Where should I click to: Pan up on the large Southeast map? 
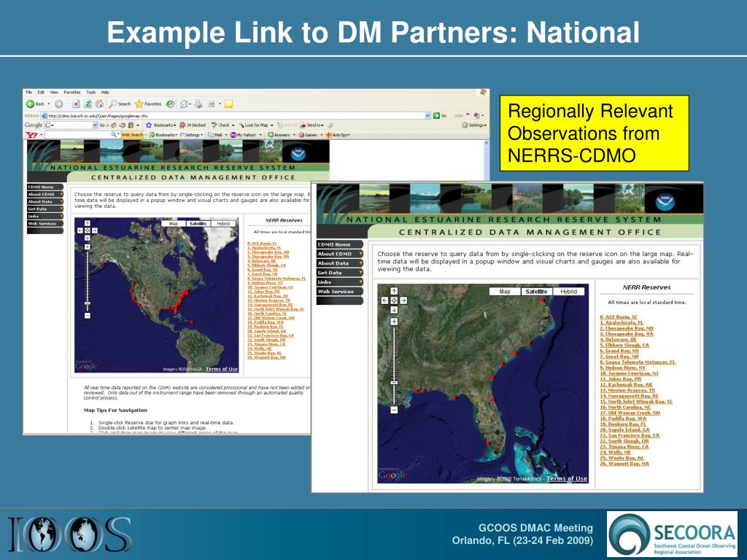click(x=394, y=291)
